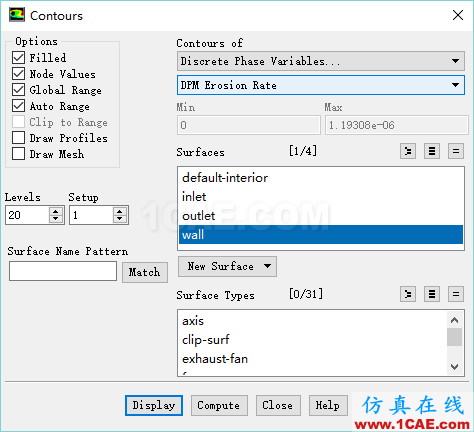This screenshot has height=432, width=474.
Task: Open the Discrete Phase Variables dropdown
Action: tap(321, 61)
